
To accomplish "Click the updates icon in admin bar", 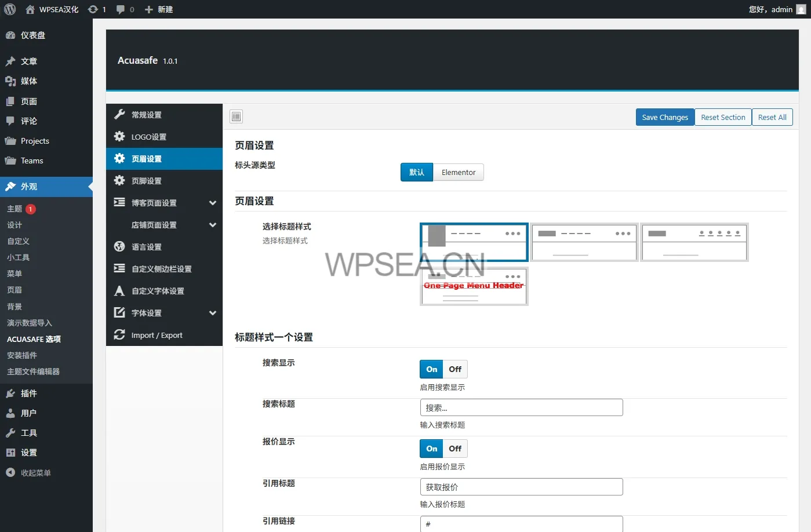I will (93, 9).
